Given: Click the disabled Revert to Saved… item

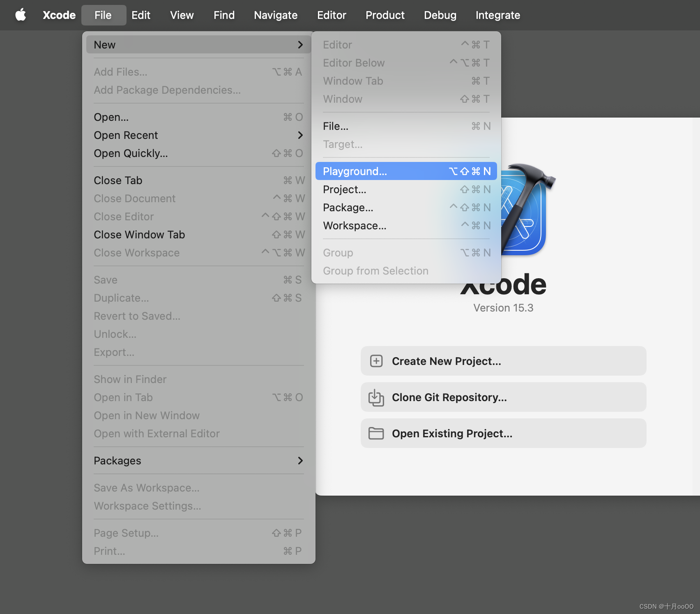Looking at the screenshot, I should click(x=199, y=316).
